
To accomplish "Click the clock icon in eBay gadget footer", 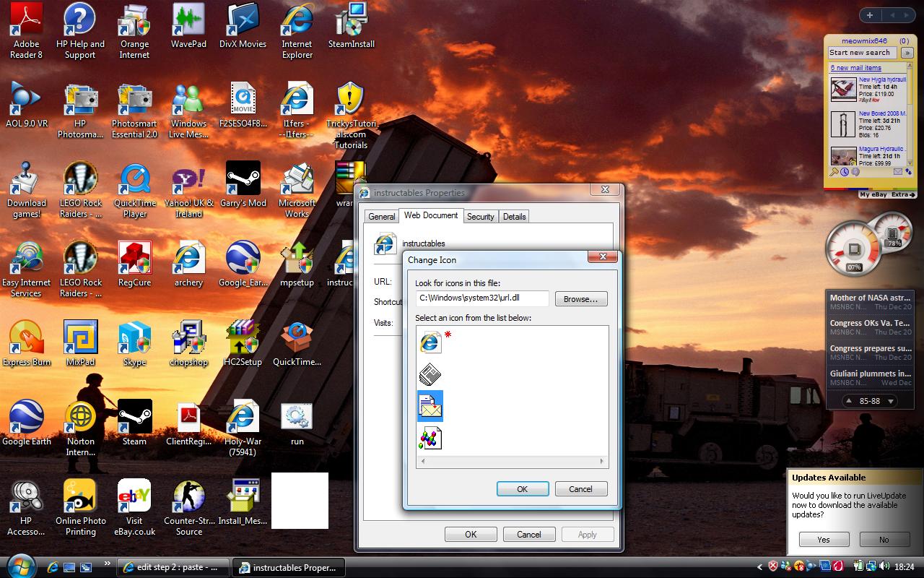I will pyautogui.click(x=845, y=172).
